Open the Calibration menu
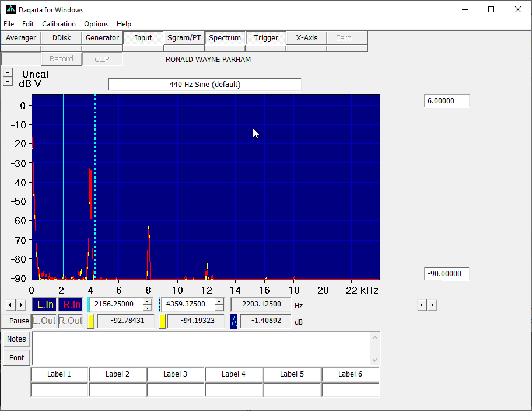Image resolution: width=532 pixels, height=411 pixels. click(59, 24)
